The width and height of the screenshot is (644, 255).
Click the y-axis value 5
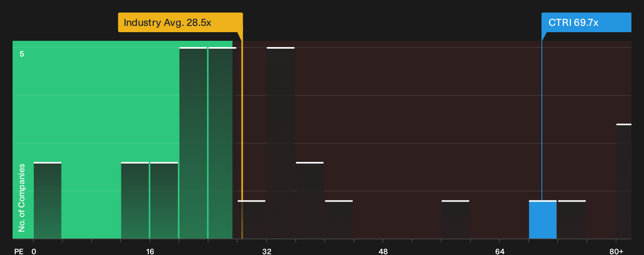click(22, 54)
